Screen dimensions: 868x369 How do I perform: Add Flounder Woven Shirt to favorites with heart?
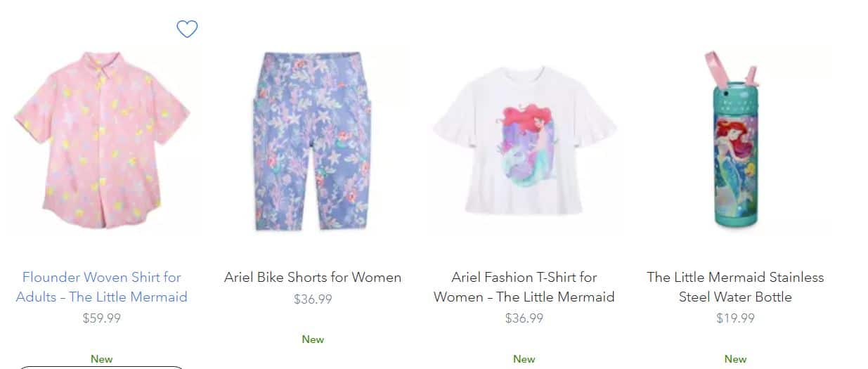pyautogui.click(x=187, y=29)
